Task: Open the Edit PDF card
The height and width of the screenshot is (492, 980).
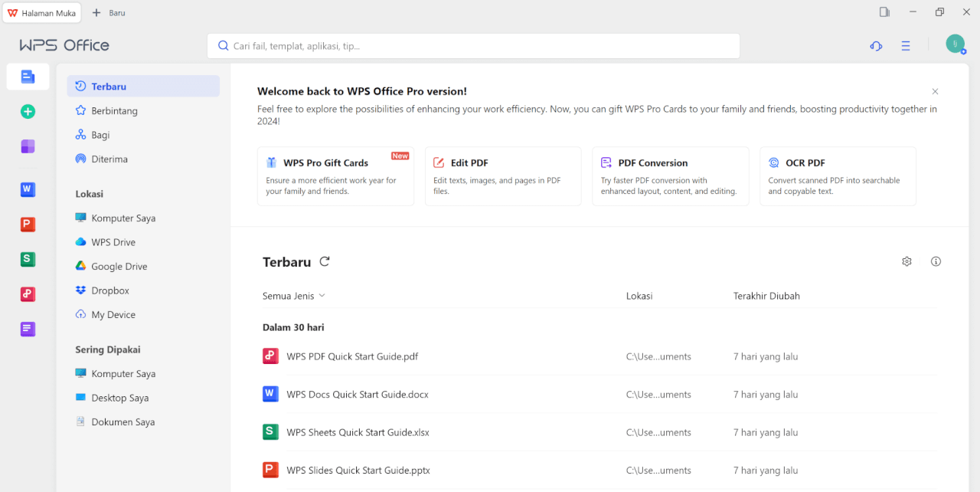Action: (503, 176)
